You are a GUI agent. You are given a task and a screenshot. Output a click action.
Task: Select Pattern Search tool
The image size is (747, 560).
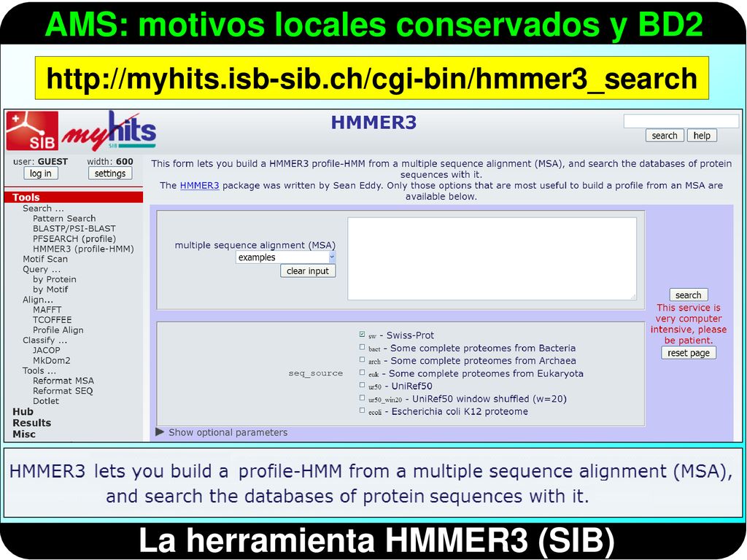(x=64, y=218)
